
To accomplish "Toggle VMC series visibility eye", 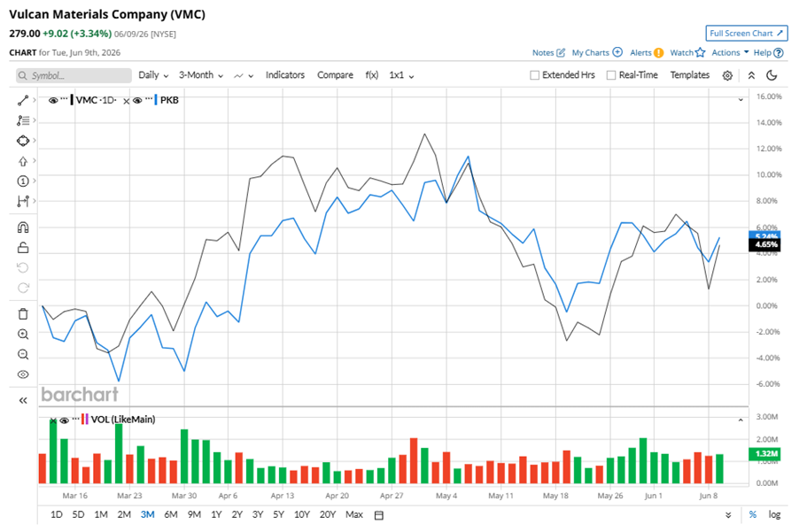I will click(53, 100).
